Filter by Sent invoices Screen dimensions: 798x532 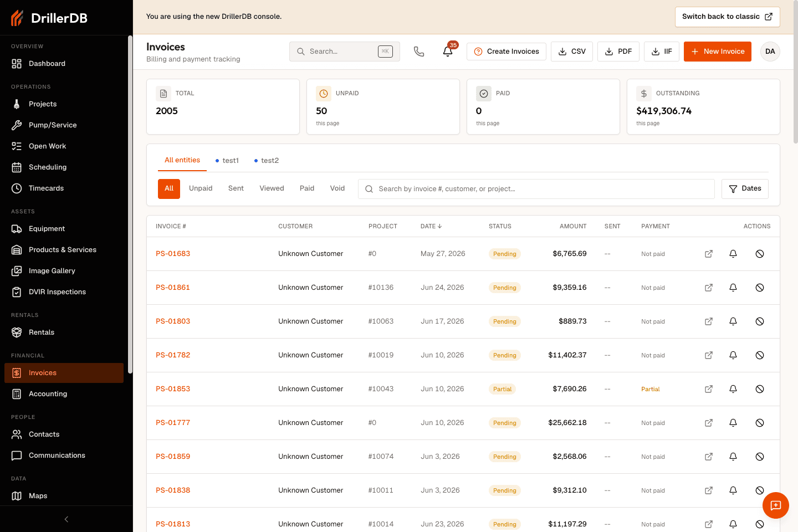coord(236,188)
